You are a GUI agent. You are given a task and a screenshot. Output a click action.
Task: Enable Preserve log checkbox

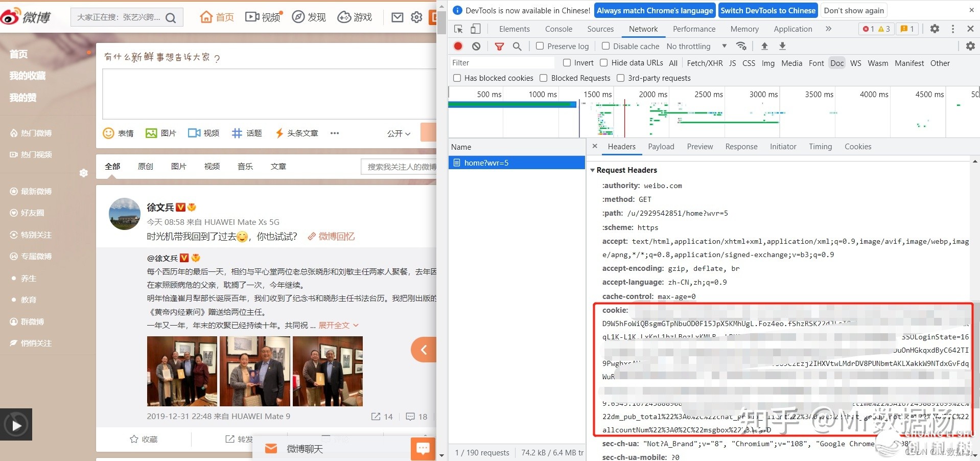(540, 46)
